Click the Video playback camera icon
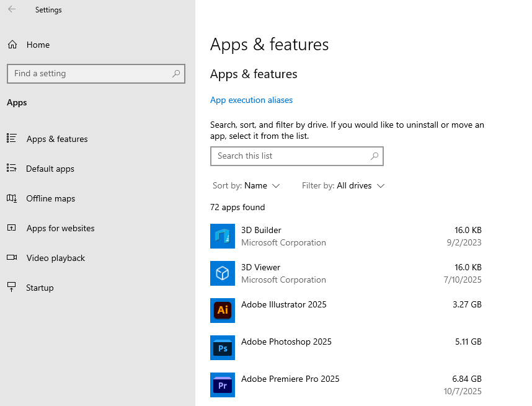This screenshot has width=532, height=406. pyautogui.click(x=11, y=258)
